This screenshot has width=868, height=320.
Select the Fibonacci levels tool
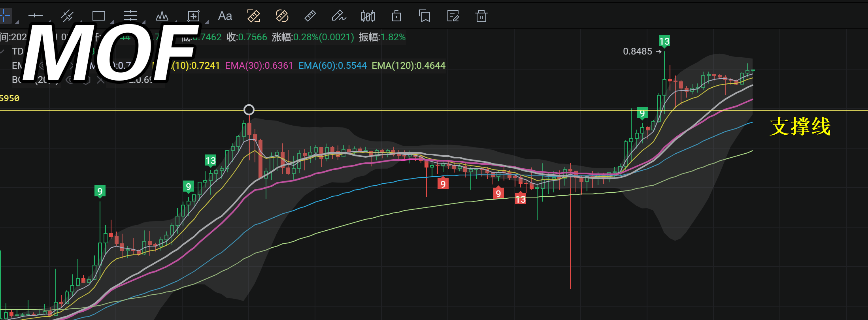pos(130,16)
